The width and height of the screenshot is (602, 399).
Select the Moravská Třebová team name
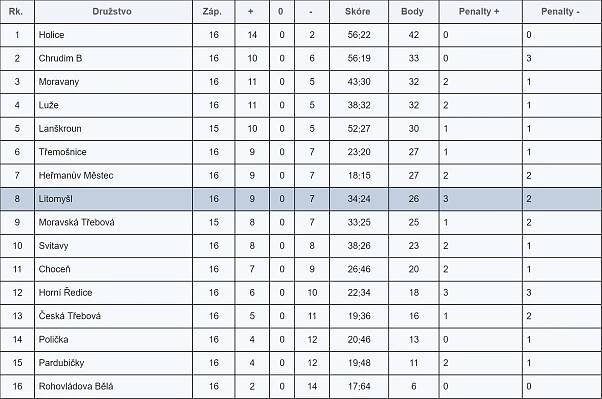point(76,222)
